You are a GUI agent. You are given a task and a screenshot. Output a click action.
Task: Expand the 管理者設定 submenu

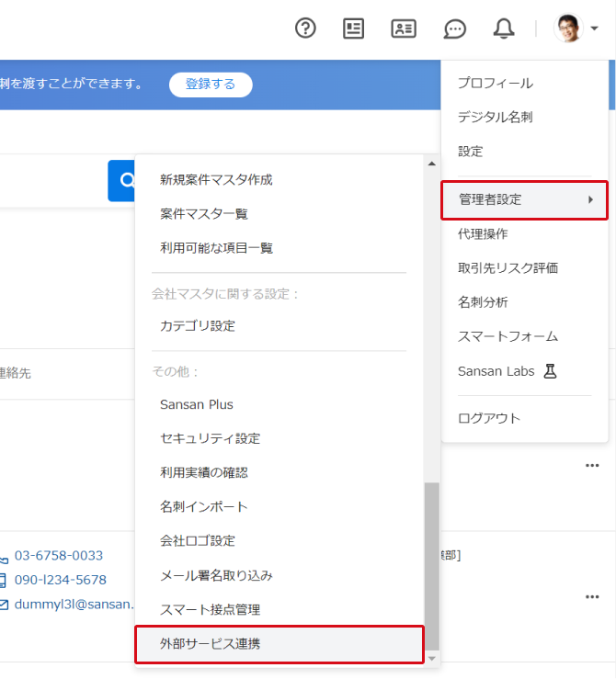pyautogui.click(x=524, y=199)
